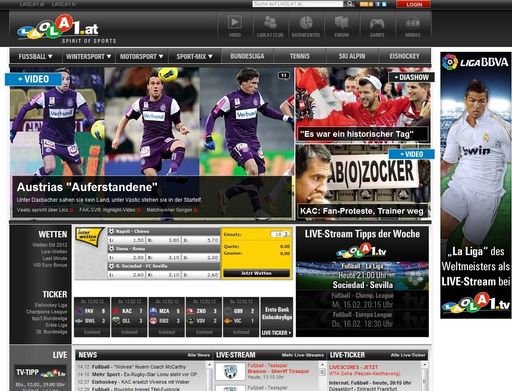The height and width of the screenshot is (391, 512).
Task: Click the +Video badge on KAC story
Action: click(x=411, y=154)
